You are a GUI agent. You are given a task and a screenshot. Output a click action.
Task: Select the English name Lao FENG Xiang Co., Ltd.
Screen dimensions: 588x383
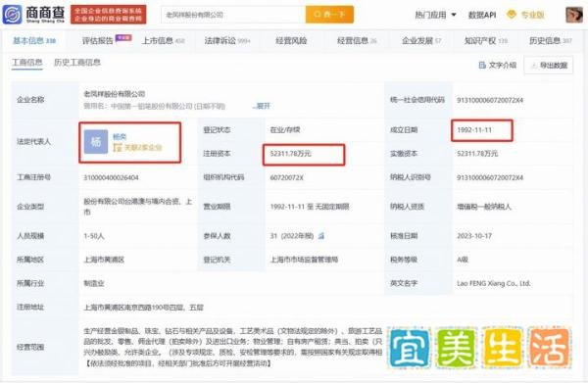494,283
